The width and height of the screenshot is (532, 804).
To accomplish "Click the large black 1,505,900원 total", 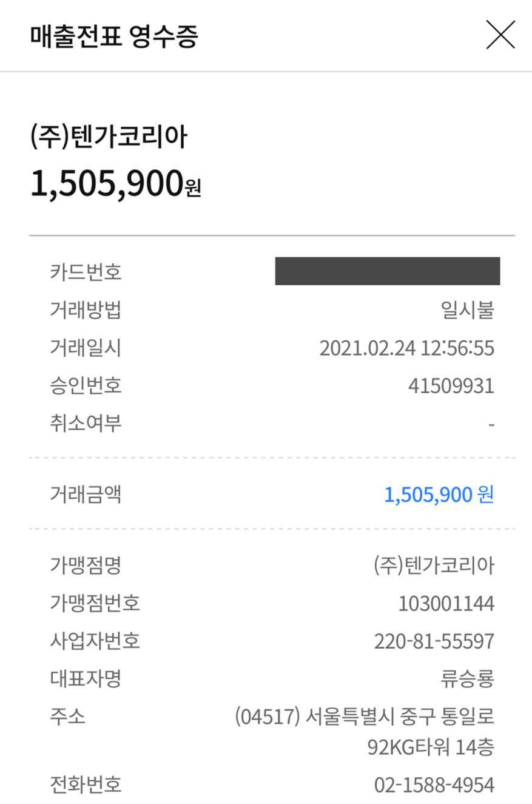I will (115, 183).
